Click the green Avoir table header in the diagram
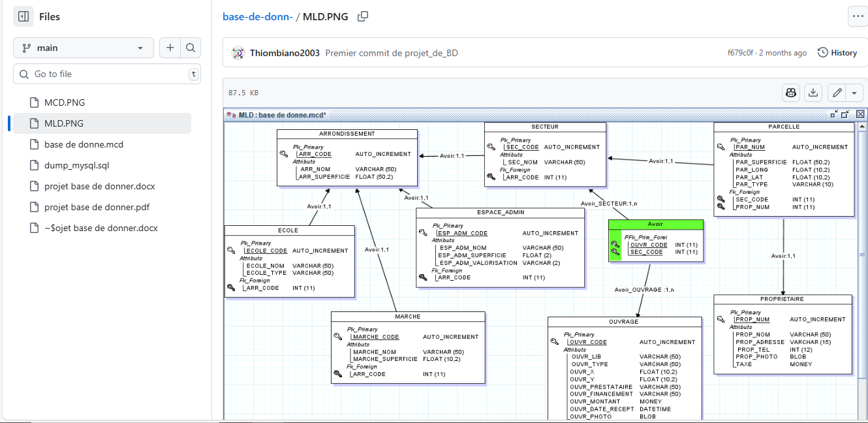 [x=656, y=225]
